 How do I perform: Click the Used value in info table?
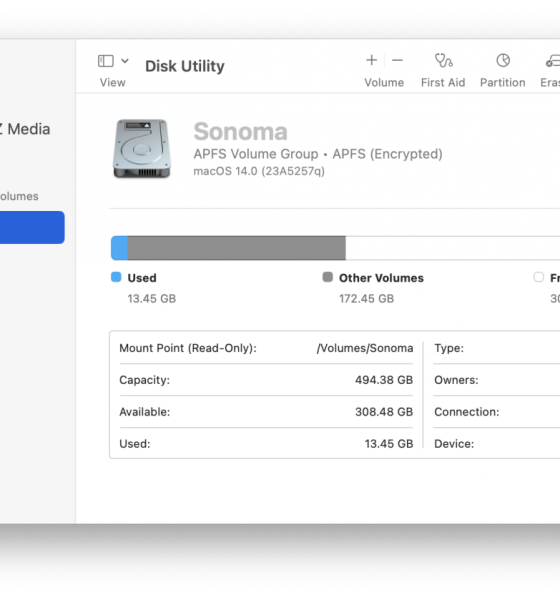coord(389,444)
